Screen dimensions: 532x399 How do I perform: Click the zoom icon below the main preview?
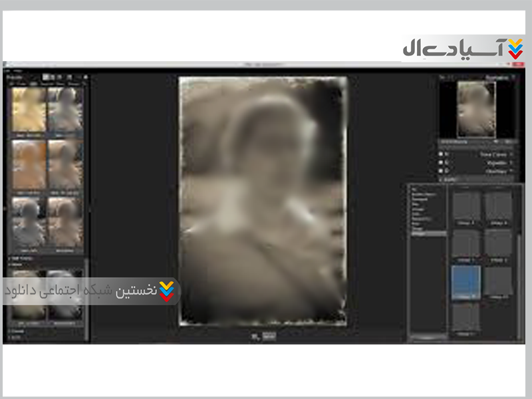[255, 336]
